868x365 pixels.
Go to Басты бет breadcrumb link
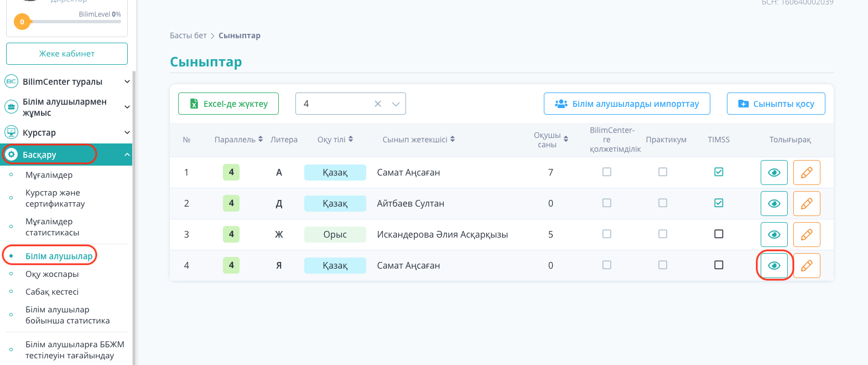188,35
